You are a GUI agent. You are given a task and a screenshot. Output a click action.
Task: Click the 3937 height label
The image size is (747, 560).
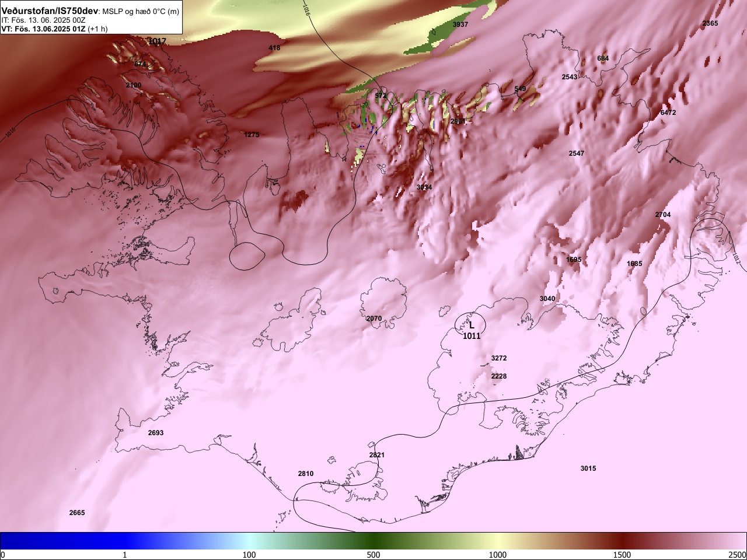[460, 24]
